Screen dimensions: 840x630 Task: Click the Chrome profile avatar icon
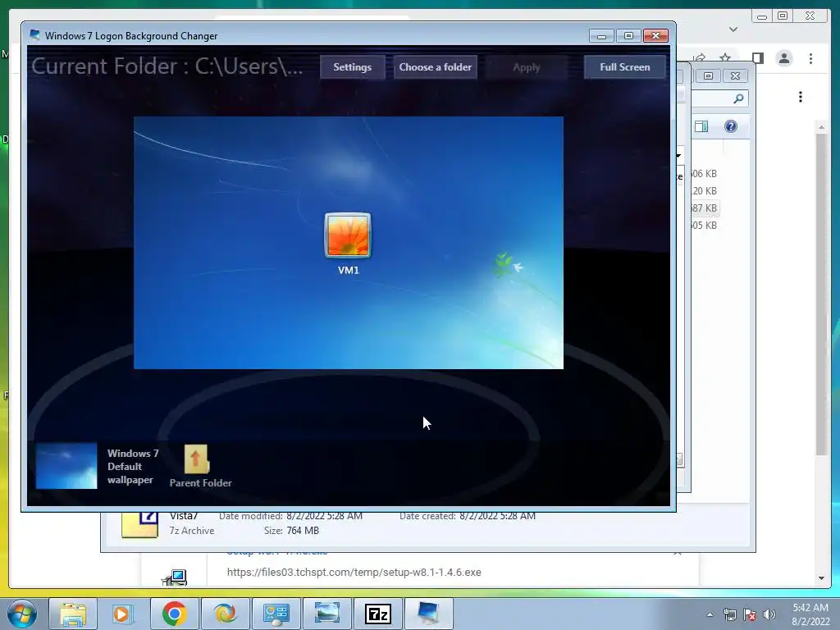point(784,58)
